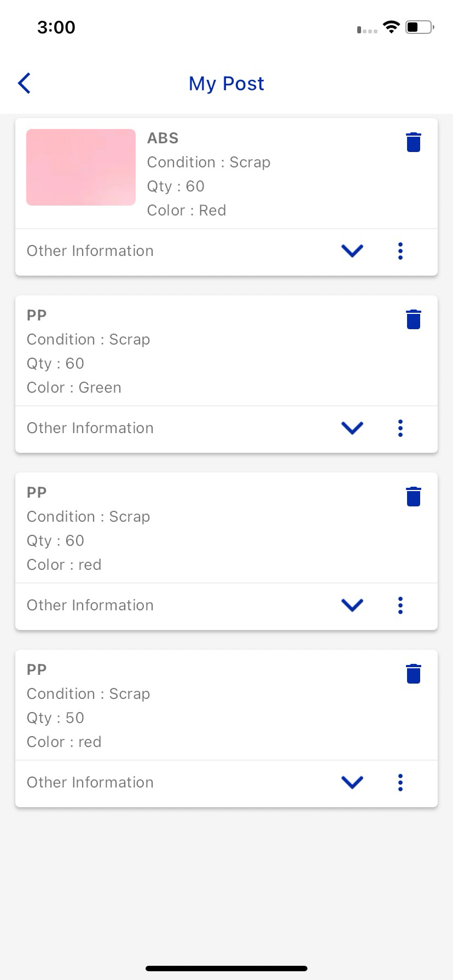The image size is (453, 980).
Task: Expand Other Information on ABS post
Action: tap(352, 251)
